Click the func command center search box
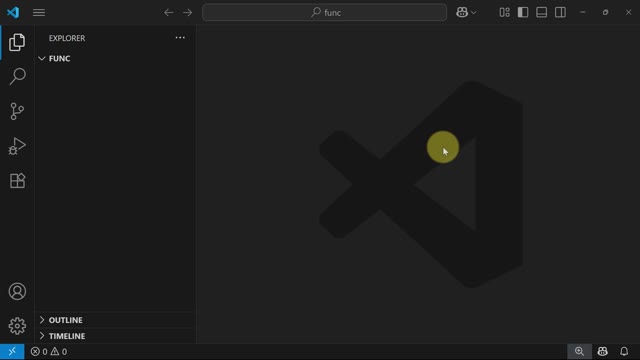640x360 pixels. (324, 13)
